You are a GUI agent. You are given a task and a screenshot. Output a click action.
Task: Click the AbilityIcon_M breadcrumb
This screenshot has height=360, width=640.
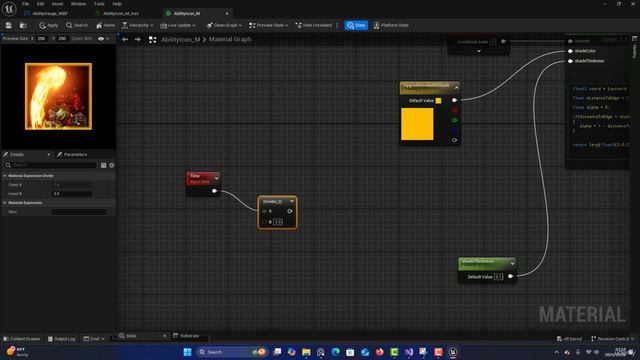pyautogui.click(x=181, y=40)
